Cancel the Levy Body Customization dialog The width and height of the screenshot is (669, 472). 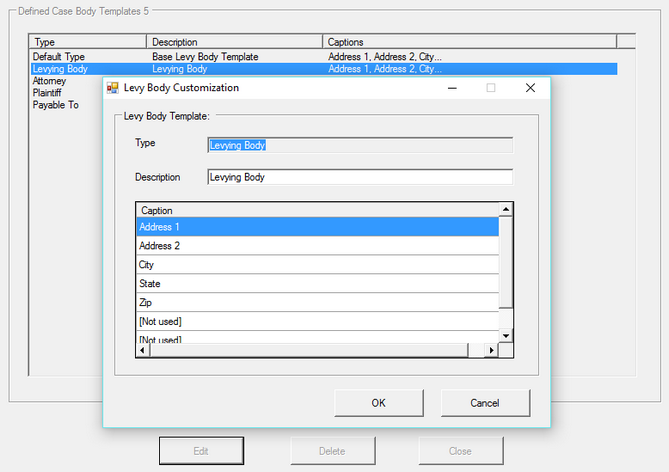click(x=485, y=403)
